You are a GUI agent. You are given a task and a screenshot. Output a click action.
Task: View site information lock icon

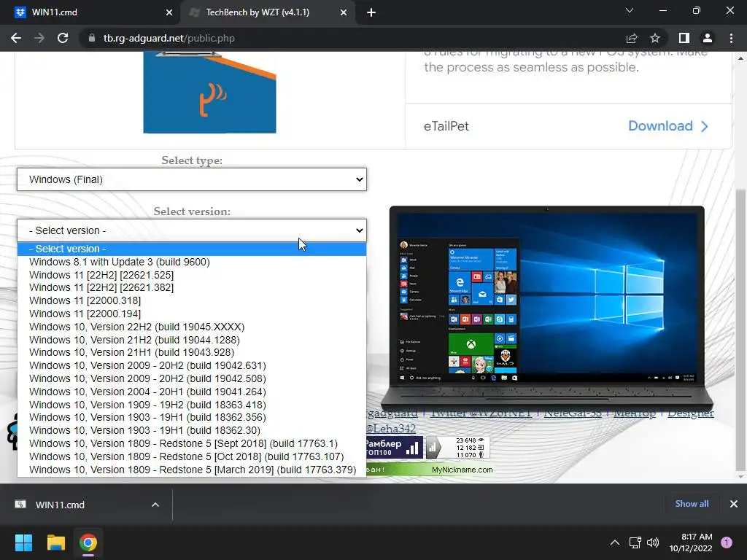tap(91, 38)
